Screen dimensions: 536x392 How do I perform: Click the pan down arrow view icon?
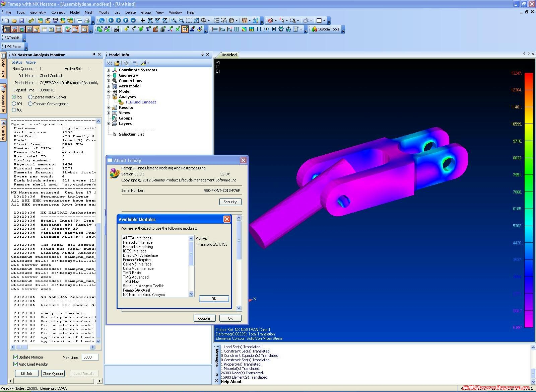tap(133, 20)
